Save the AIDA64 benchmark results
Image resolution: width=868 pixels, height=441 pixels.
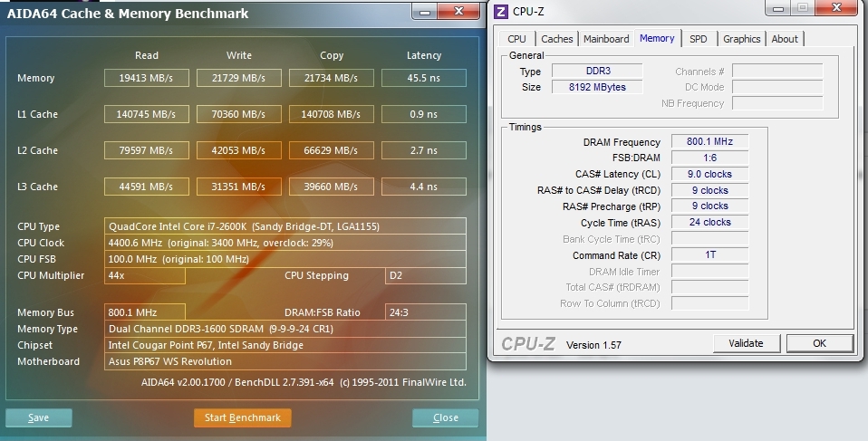coord(39,418)
